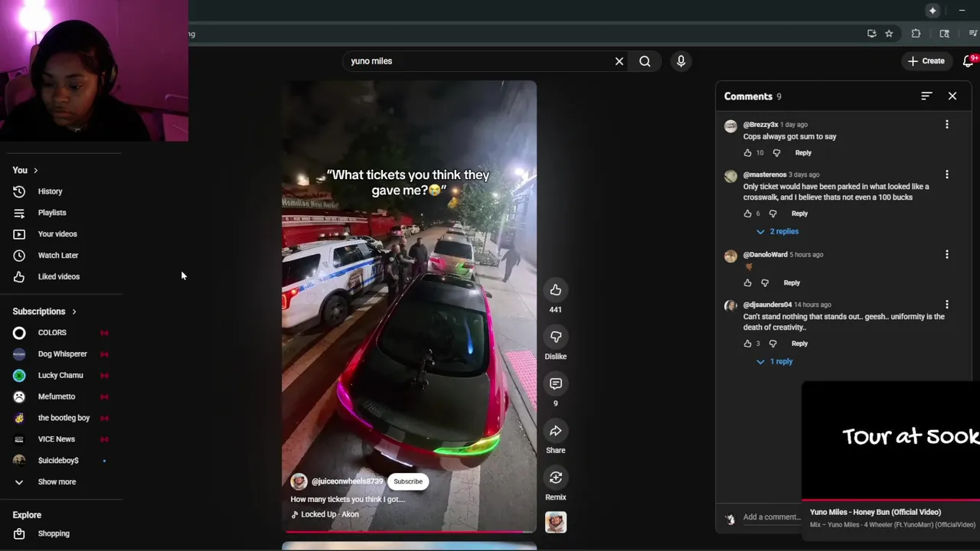Open options menu for @Brezzy3x comment
This screenshot has width=980, height=551.
point(946,125)
